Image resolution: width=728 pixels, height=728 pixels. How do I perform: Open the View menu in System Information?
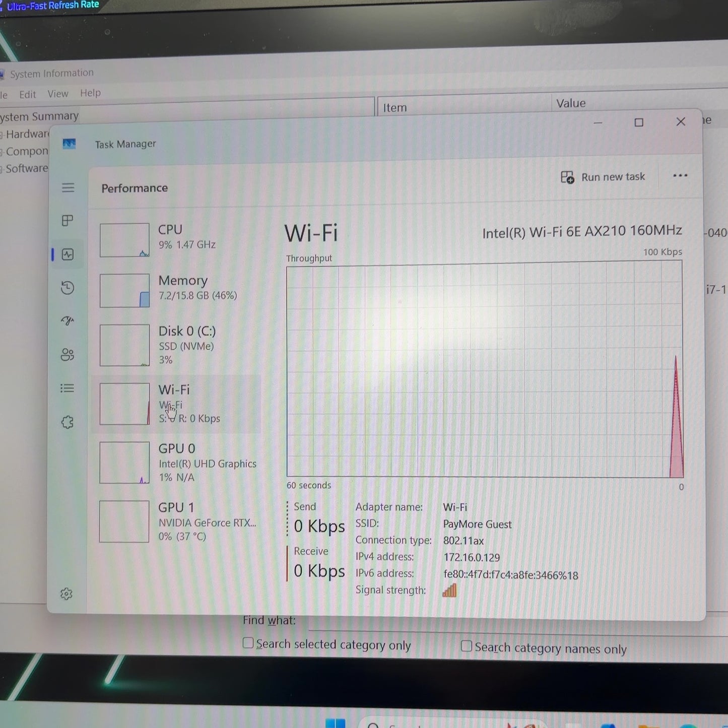tap(58, 94)
